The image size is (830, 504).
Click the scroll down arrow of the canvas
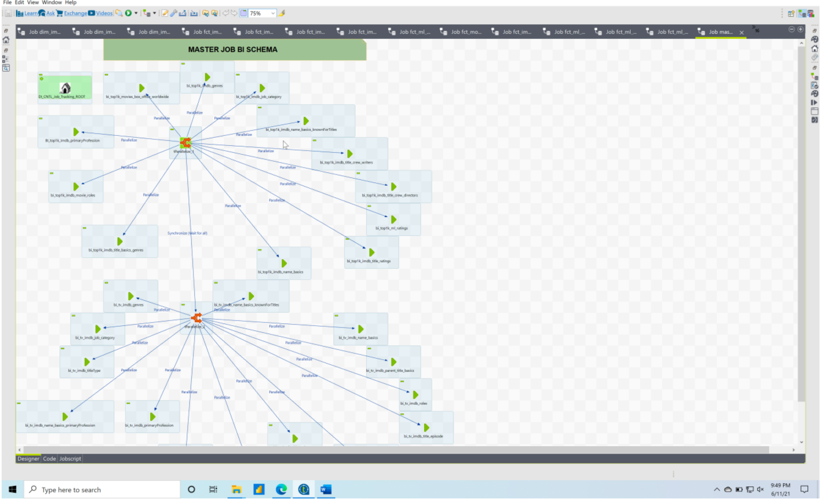tap(802, 442)
